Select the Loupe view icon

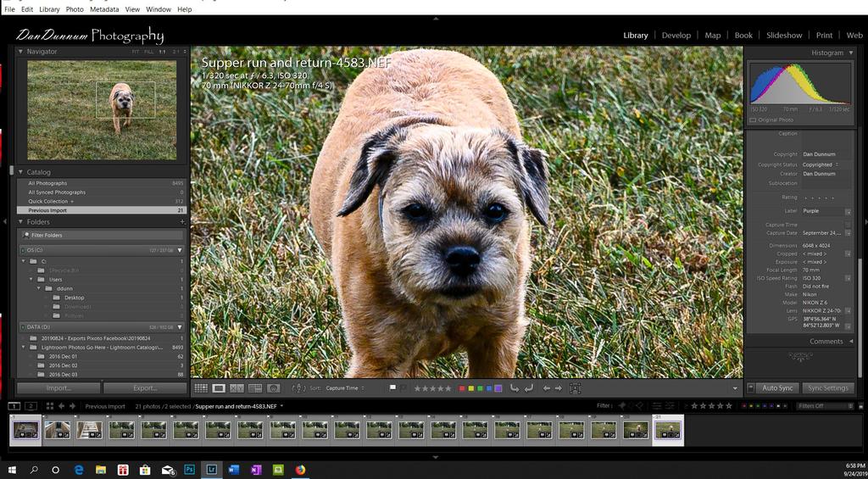pos(219,388)
